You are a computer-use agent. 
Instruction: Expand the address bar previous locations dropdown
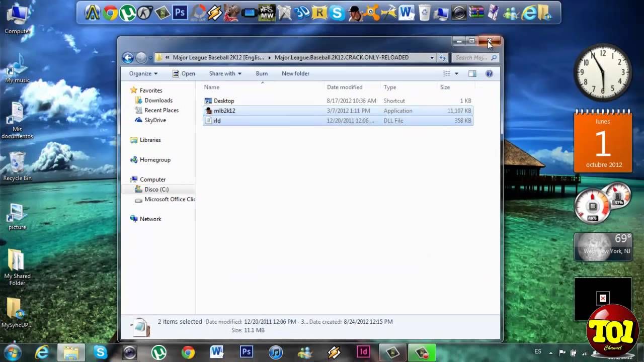[432, 58]
